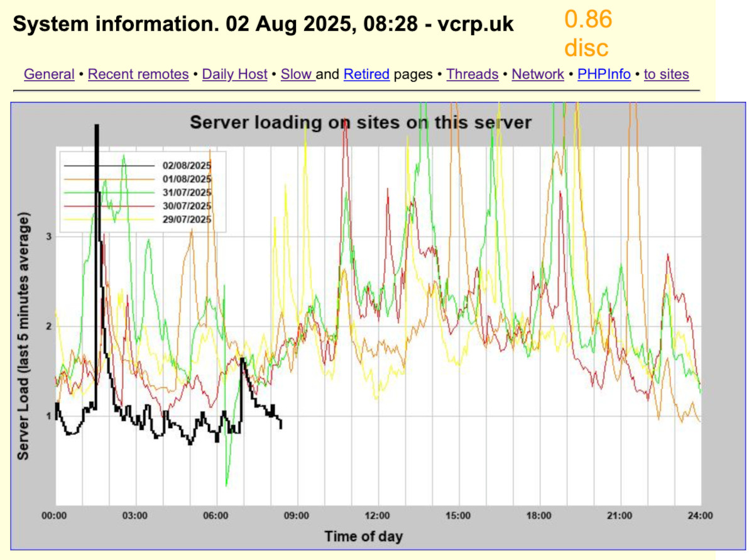Open the Daily Host link

[x=234, y=74]
